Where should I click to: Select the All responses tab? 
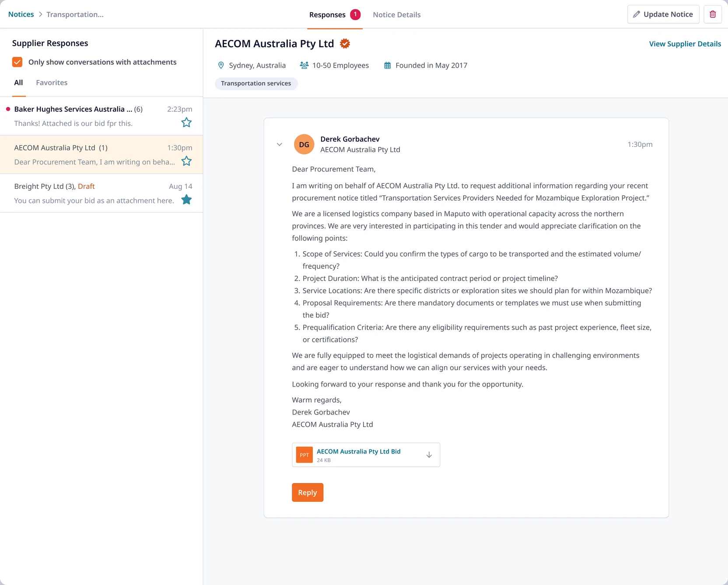coord(18,83)
